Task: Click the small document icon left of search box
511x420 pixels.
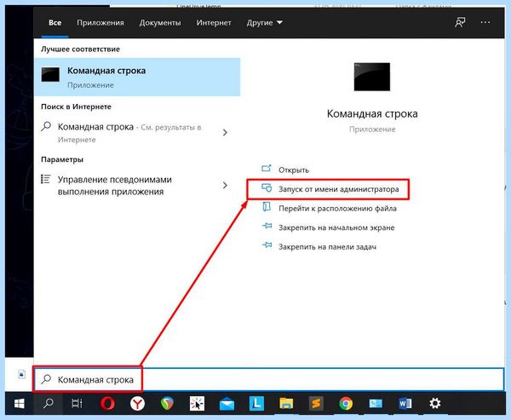Action: [x=21, y=374]
